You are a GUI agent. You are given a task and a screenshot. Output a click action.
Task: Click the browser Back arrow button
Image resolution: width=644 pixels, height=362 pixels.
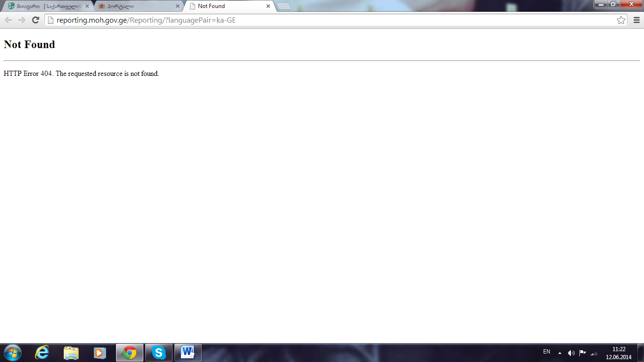click(x=8, y=20)
